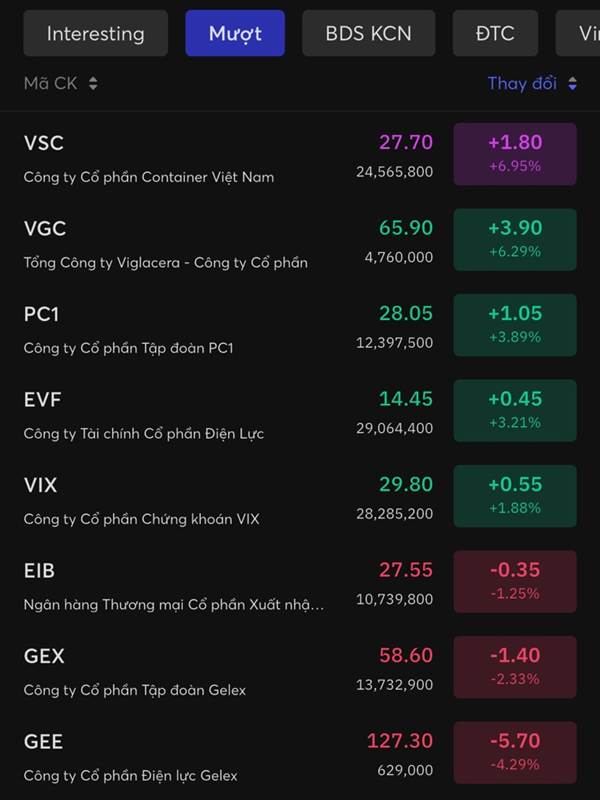Select the Mượt watchlist tab
The width and height of the screenshot is (600, 800).
(x=235, y=34)
